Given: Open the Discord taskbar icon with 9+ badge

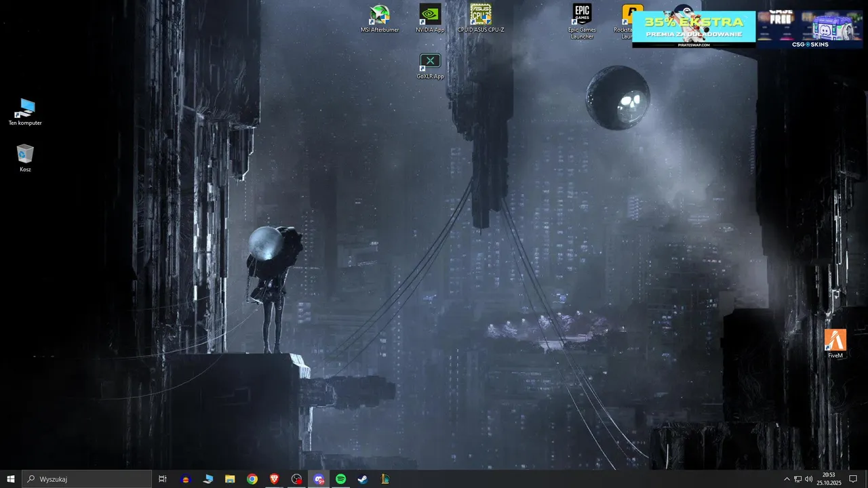Looking at the screenshot, I should 319,479.
